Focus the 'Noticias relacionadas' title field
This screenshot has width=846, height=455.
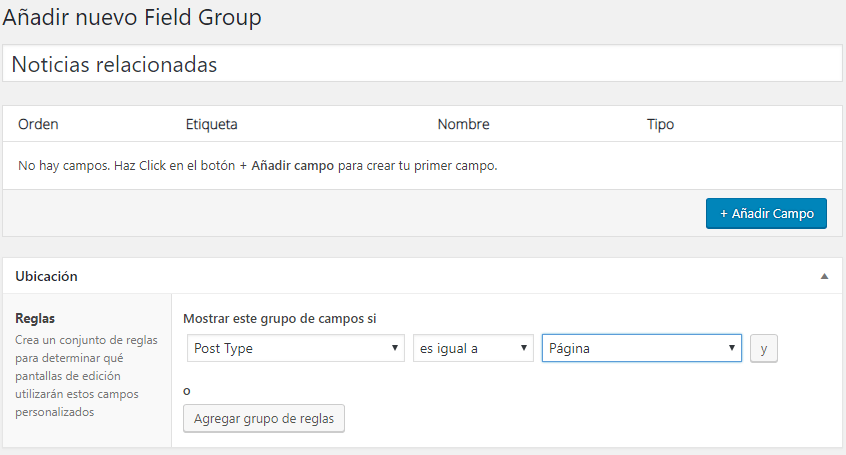pyautogui.click(x=422, y=64)
